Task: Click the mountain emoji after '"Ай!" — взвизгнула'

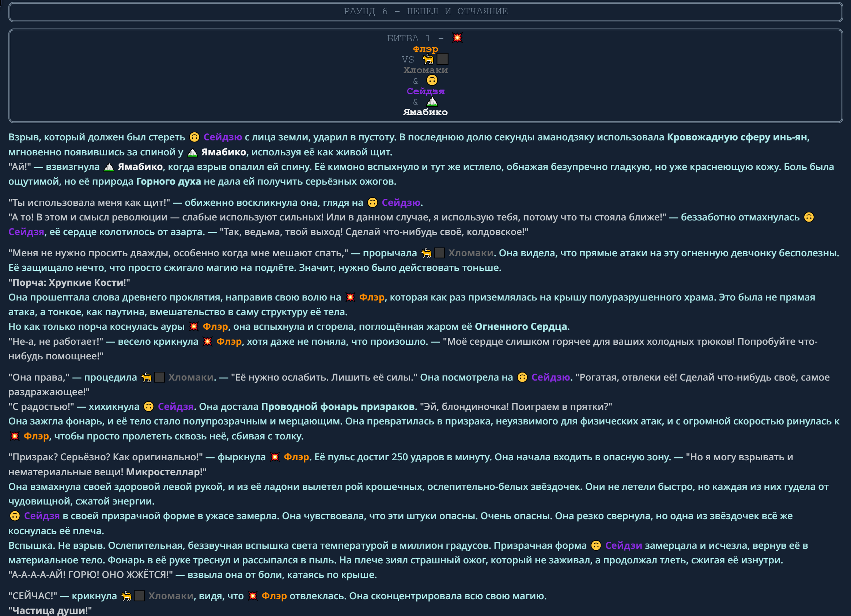Action: (109, 167)
